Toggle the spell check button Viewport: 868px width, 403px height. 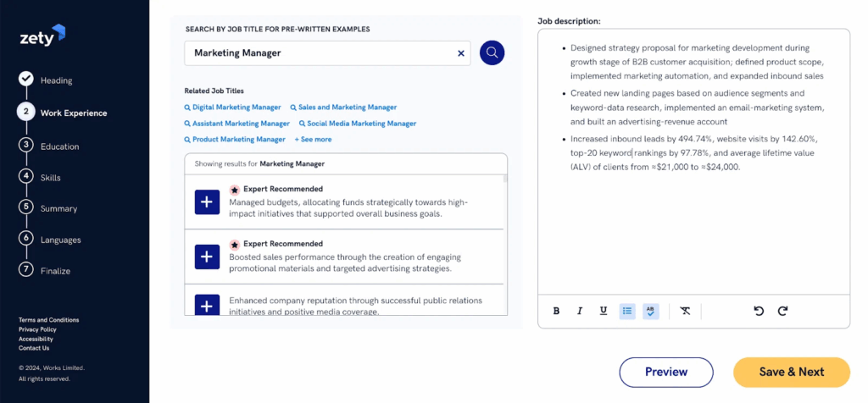(x=651, y=311)
